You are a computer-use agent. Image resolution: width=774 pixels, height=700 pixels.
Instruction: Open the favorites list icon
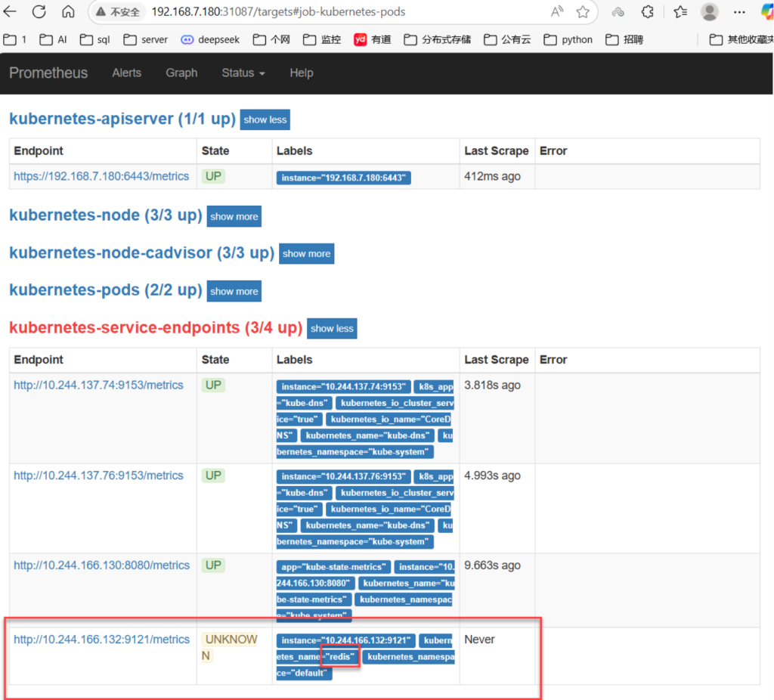680,12
